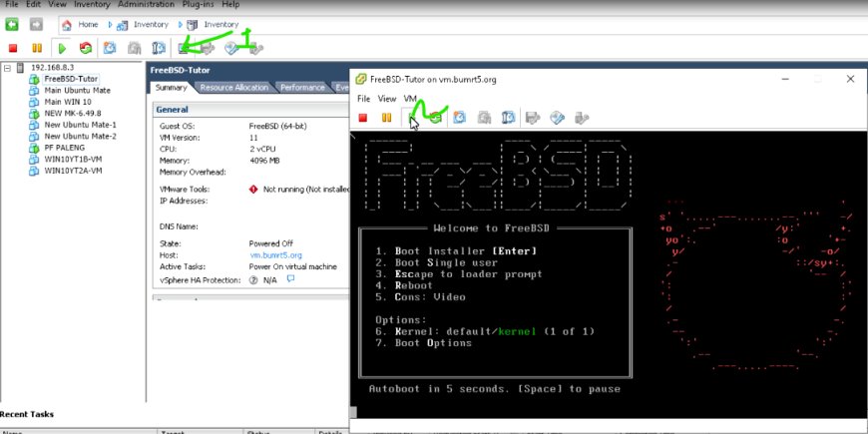Viewport: 868px width, 434px height.
Task: Click the CD/DVD connect icon in the main toolbar
Action: coord(231,49)
